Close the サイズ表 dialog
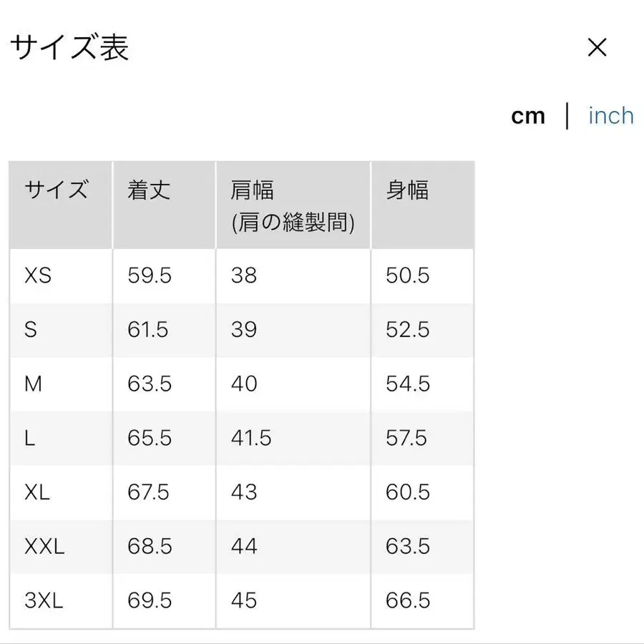This screenshot has height=644, width=644. coord(597,47)
